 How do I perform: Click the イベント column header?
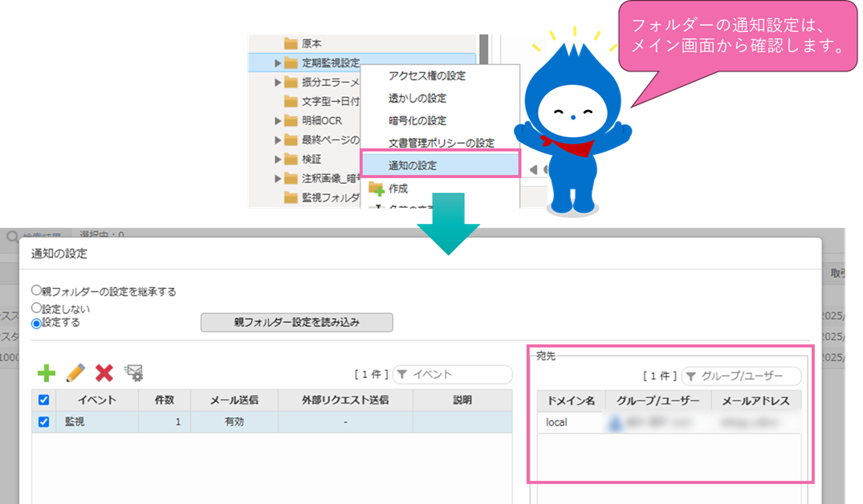tap(96, 400)
